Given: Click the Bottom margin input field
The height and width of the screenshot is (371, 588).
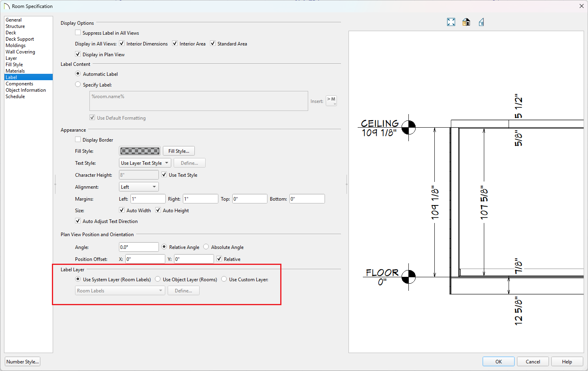Looking at the screenshot, I should point(307,199).
